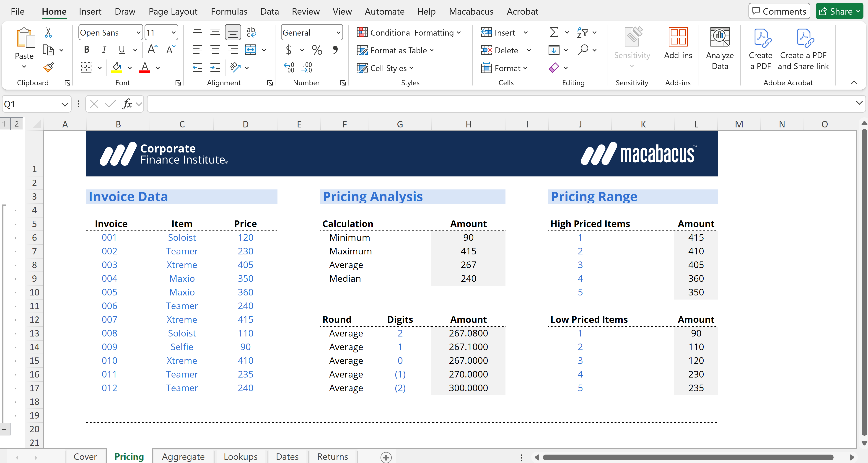Open Conditional Formatting options
868x463 pixels.
pos(409,32)
